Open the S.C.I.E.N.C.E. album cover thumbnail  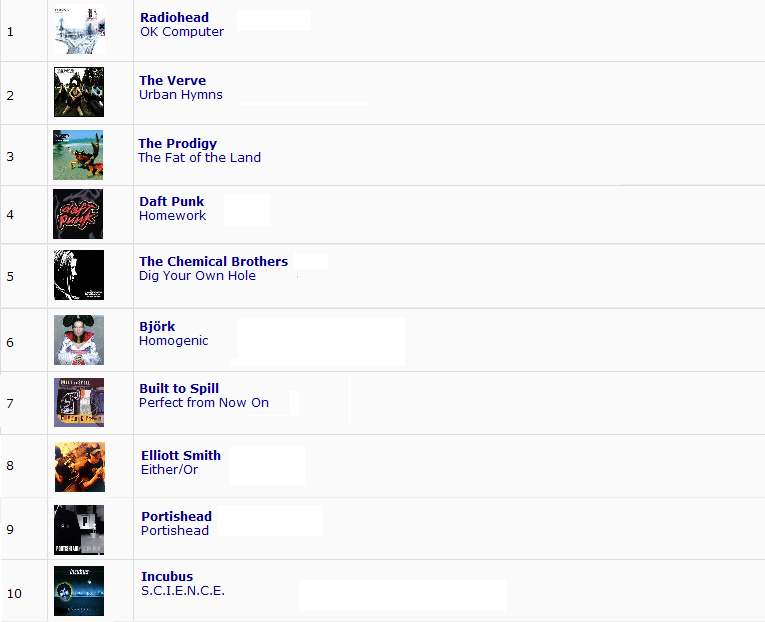click(79, 591)
